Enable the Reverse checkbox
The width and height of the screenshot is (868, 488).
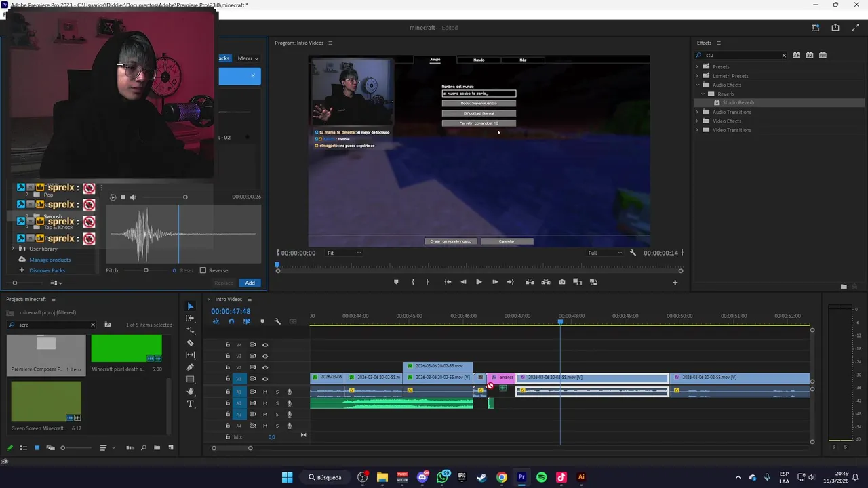click(x=203, y=270)
